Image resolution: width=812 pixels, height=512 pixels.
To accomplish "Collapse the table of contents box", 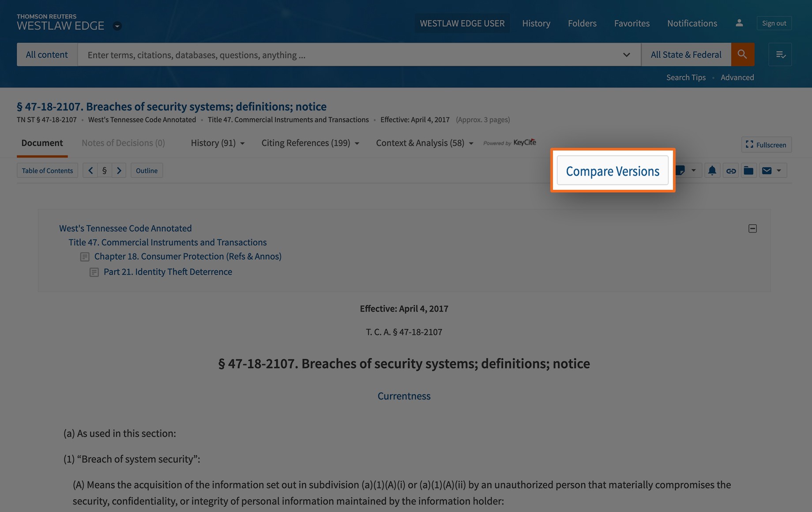I will (x=752, y=228).
